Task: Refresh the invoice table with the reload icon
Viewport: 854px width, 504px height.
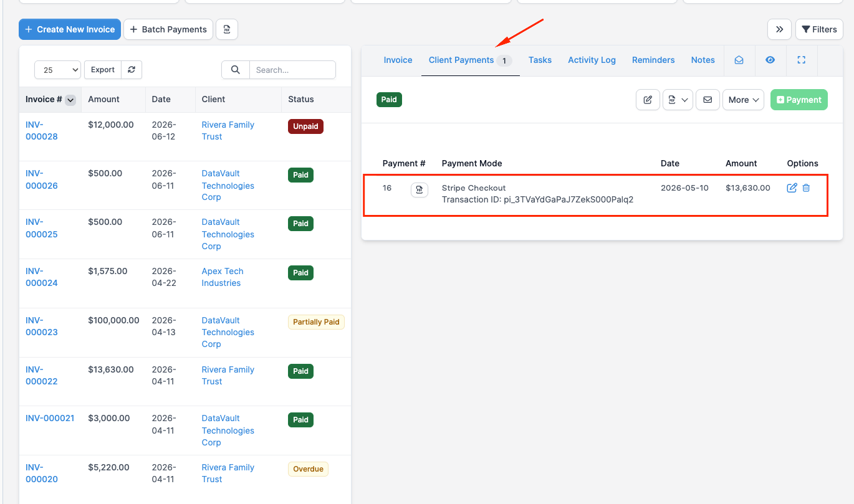Action: click(132, 70)
